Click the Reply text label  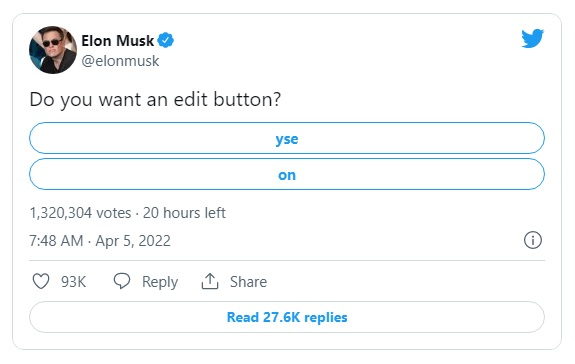tap(160, 282)
